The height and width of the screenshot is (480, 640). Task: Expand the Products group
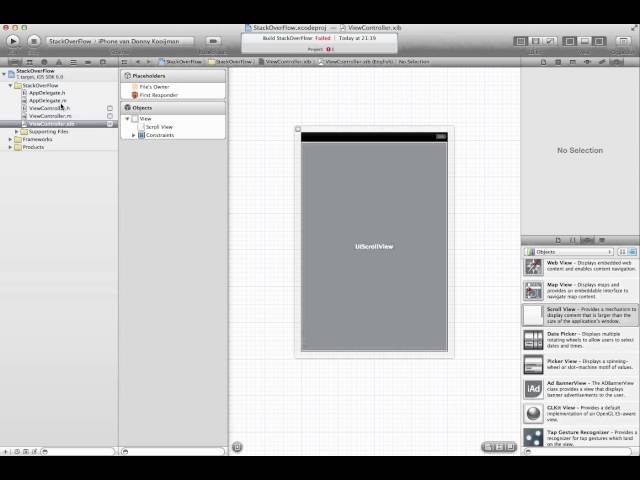click(x=10, y=147)
